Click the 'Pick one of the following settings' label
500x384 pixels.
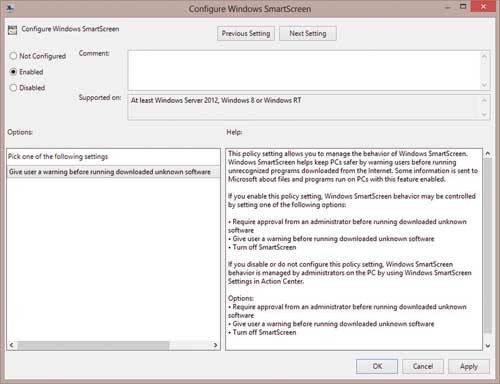[58, 156]
